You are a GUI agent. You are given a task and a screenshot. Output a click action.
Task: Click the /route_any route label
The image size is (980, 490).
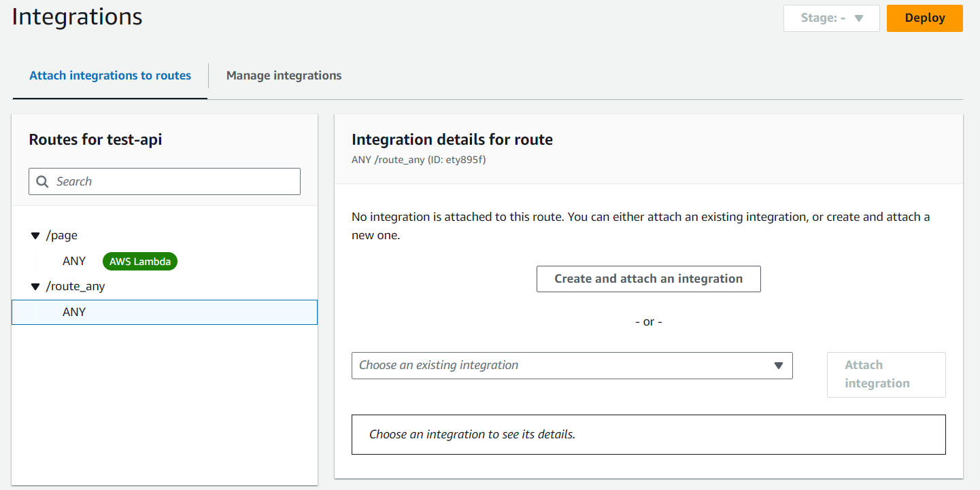click(75, 287)
